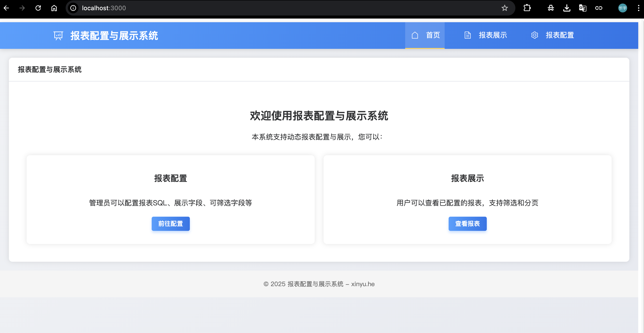Screen dimensions: 644x333
Task: Open the downloads tray icon
Action: [567, 8]
